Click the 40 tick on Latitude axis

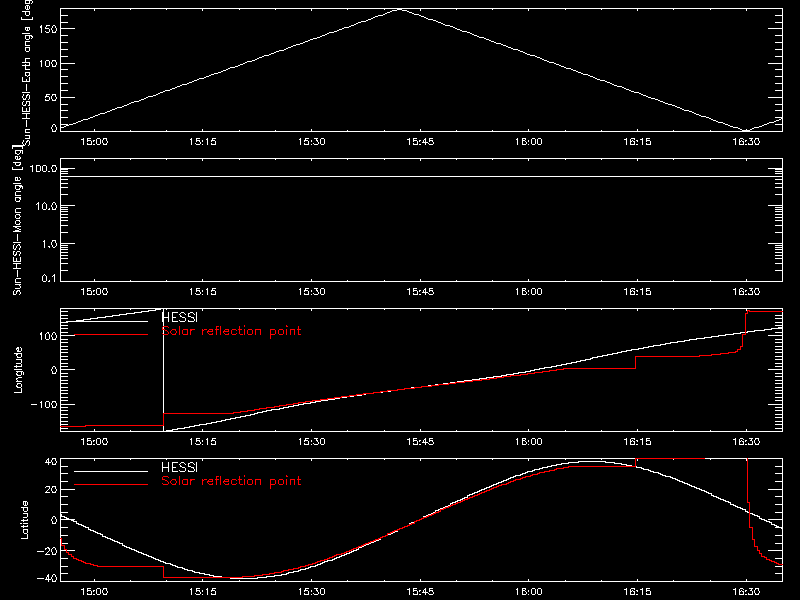coord(51,462)
